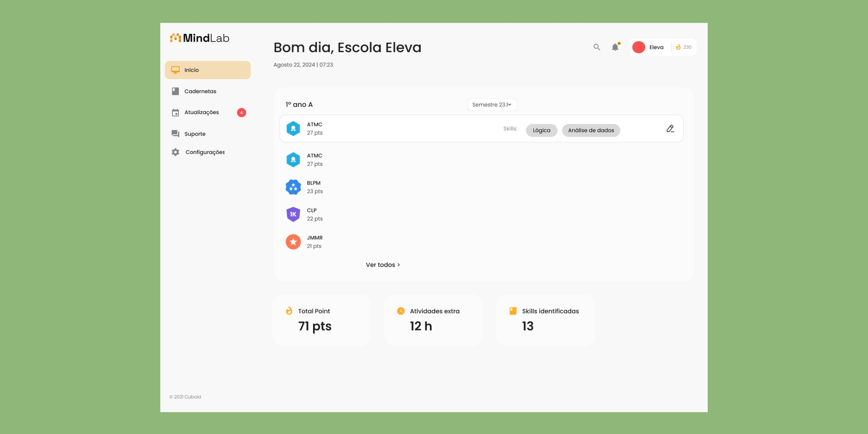Click the Atividades extra clock icon
The width and height of the screenshot is (868, 434).
tap(401, 311)
